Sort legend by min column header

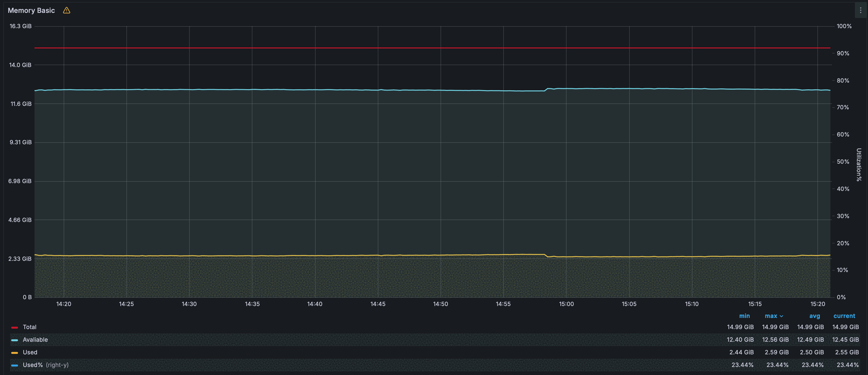[x=744, y=316]
